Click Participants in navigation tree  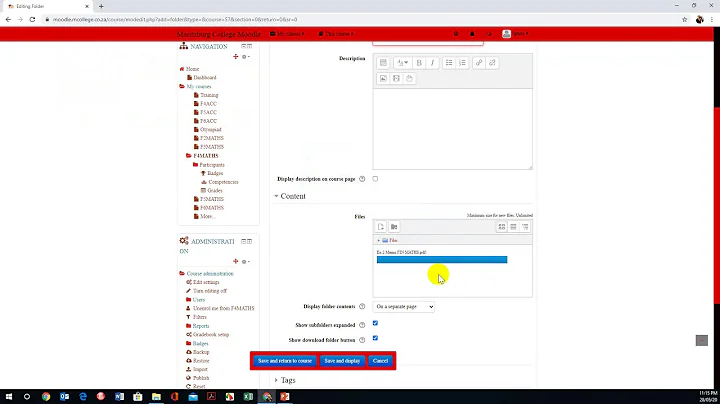pyautogui.click(x=212, y=165)
